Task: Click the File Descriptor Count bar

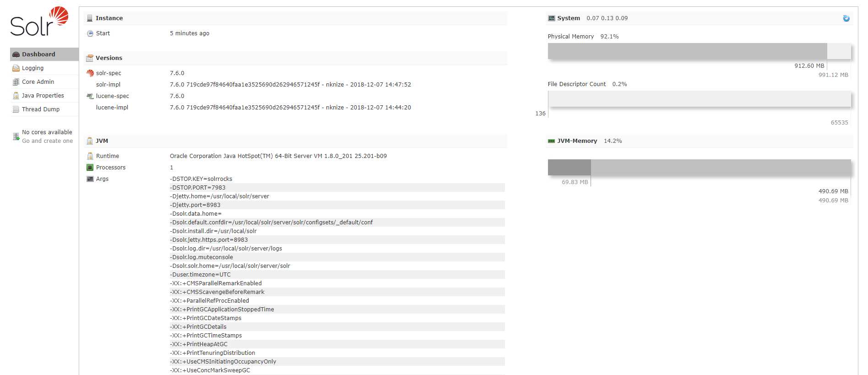Action: pyautogui.click(x=699, y=99)
